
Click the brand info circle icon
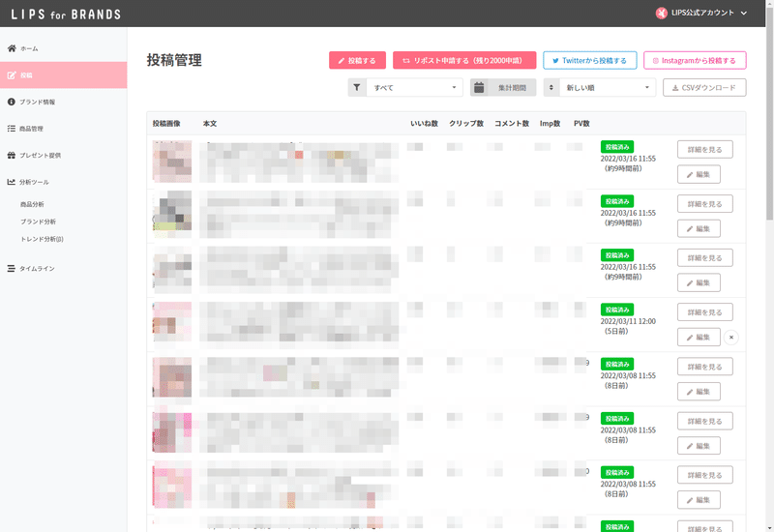tap(12, 102)
